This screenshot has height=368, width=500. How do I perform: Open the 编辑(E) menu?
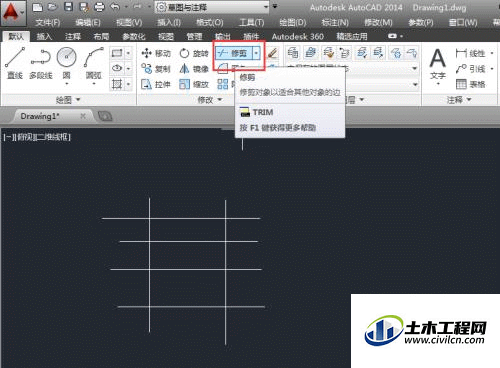88,23
